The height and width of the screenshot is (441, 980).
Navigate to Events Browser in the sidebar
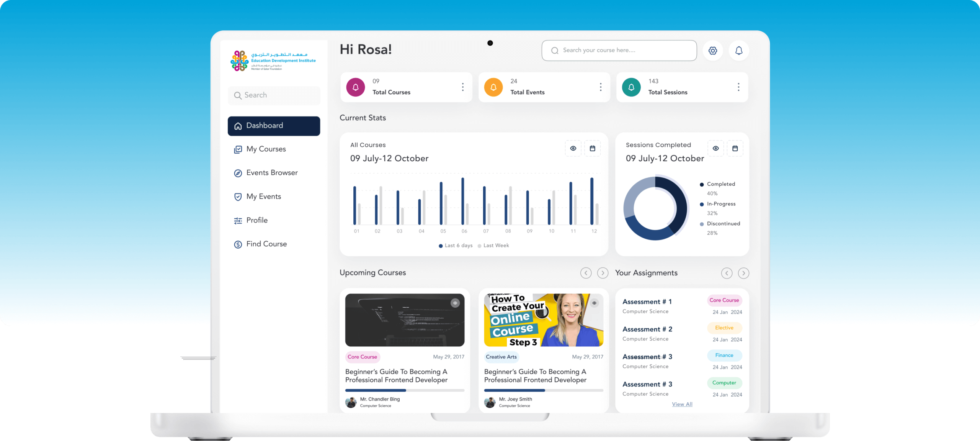(x=271, y=173)
